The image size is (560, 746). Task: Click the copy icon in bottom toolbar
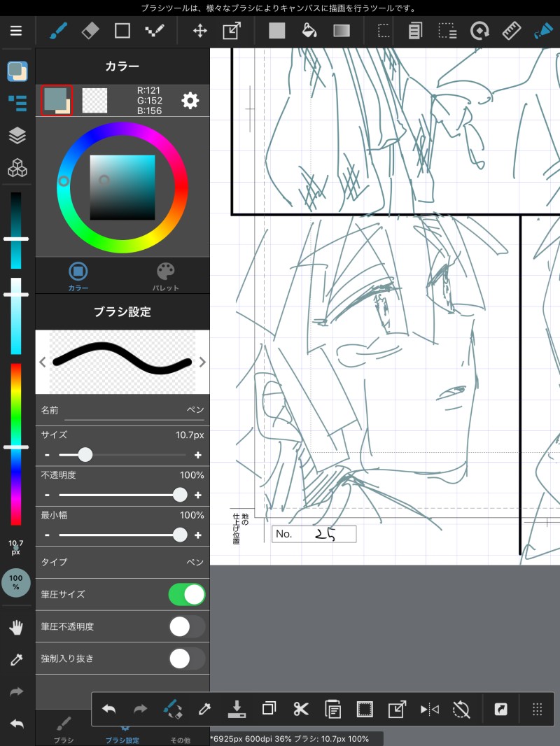pyautogui.click(x=269, y=709)
